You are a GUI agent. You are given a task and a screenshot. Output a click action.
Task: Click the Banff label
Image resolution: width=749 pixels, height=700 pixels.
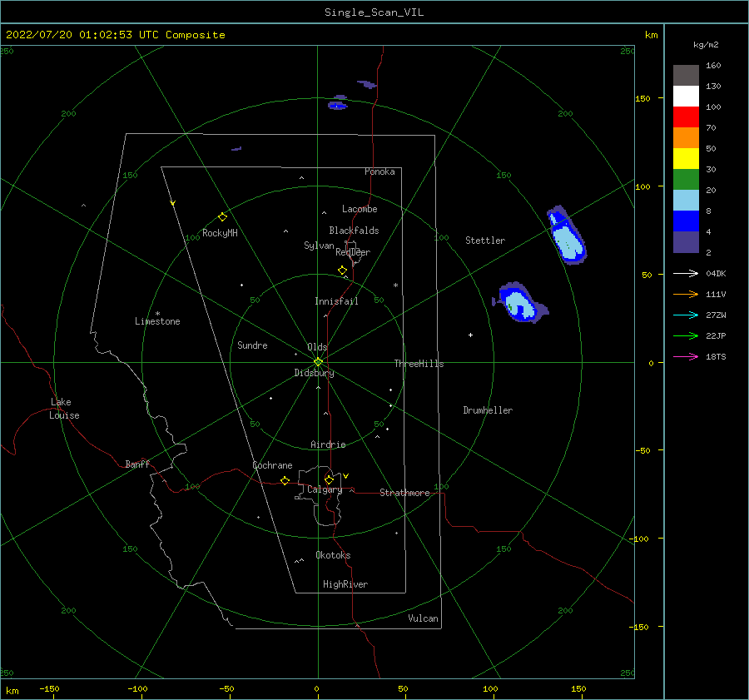(137, 464)
